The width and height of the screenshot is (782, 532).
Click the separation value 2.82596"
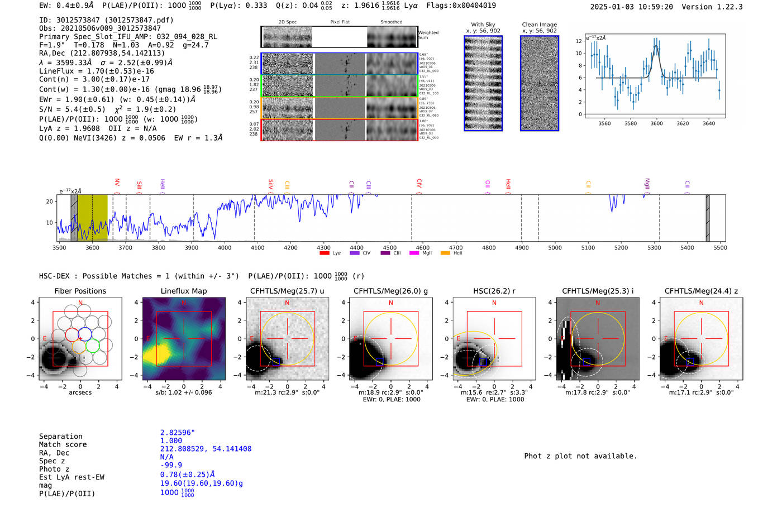(x=178, y=433)
